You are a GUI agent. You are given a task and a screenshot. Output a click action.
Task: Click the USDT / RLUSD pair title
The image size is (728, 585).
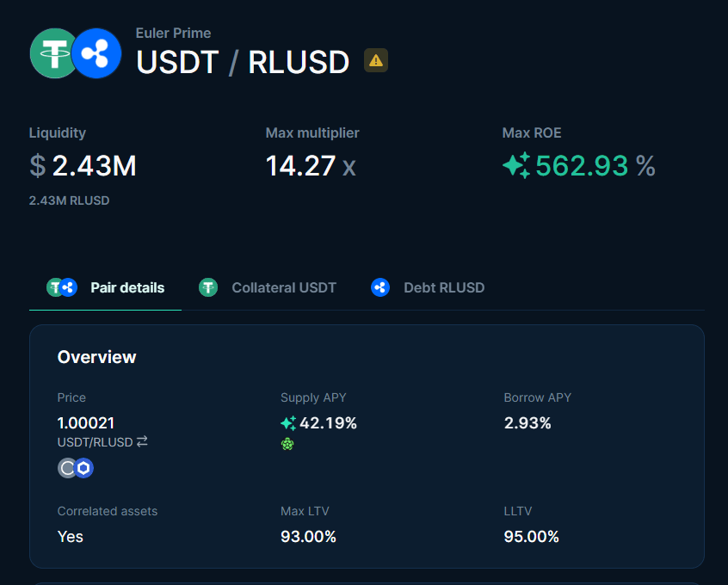click(243, 62)
